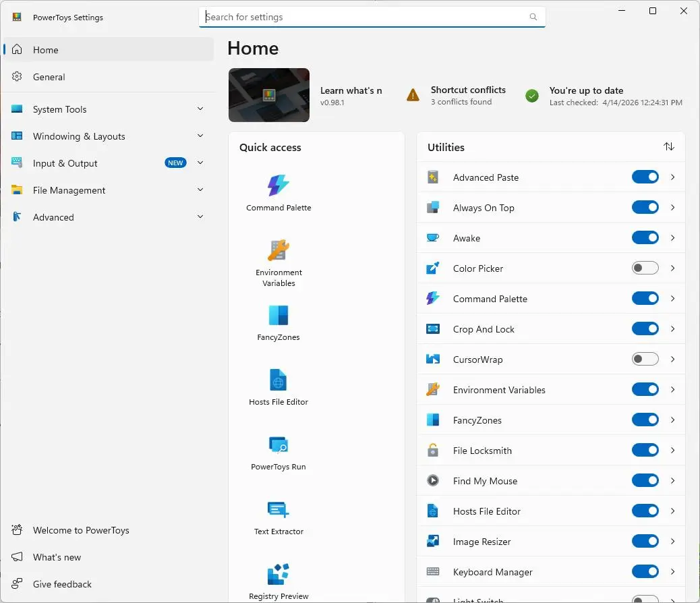Launch Hosts File Editor from Quick access
The width and height of the screenshot is (700, 603).
[x=278, y=388]
